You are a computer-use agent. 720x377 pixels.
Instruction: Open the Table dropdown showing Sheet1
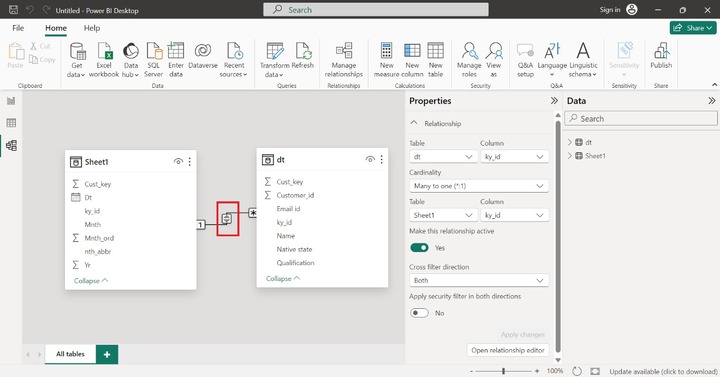click(443, 215)
